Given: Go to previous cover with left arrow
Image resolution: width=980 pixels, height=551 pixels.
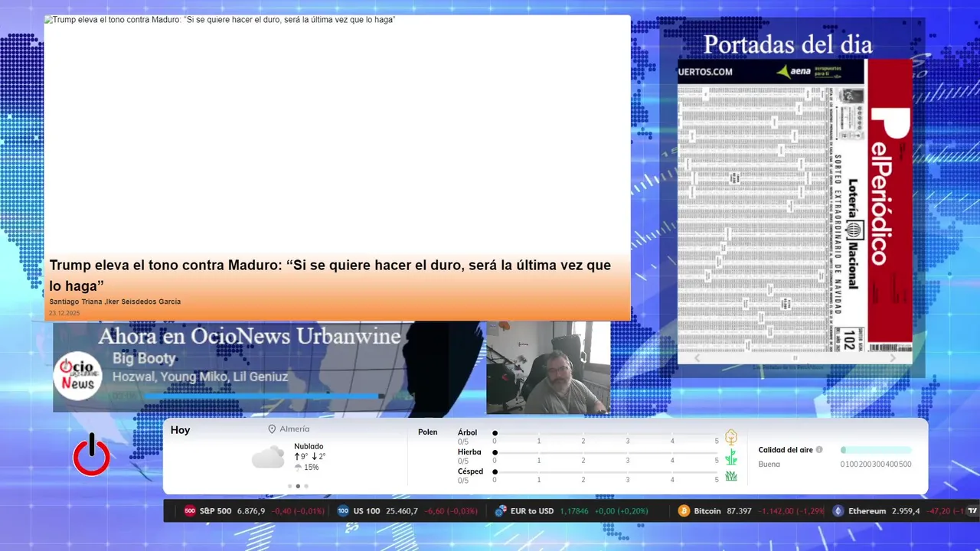Looking at the screenshot, I should tap(697, 358).
